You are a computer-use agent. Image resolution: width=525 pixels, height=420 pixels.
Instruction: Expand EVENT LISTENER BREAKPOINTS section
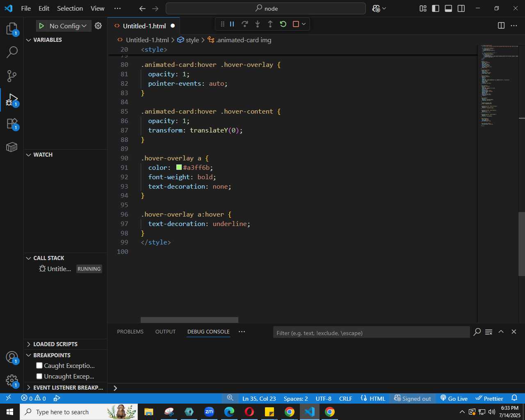pos(66,388)
